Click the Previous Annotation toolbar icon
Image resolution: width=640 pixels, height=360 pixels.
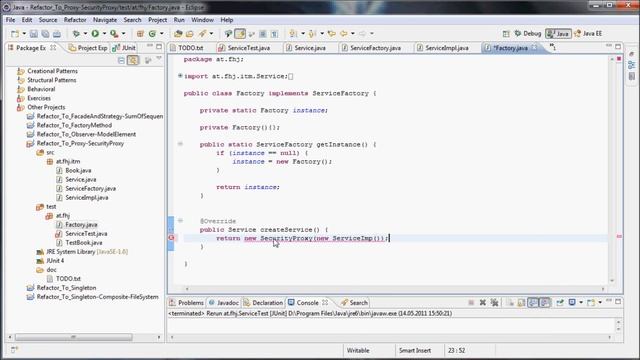pos(312,33)
